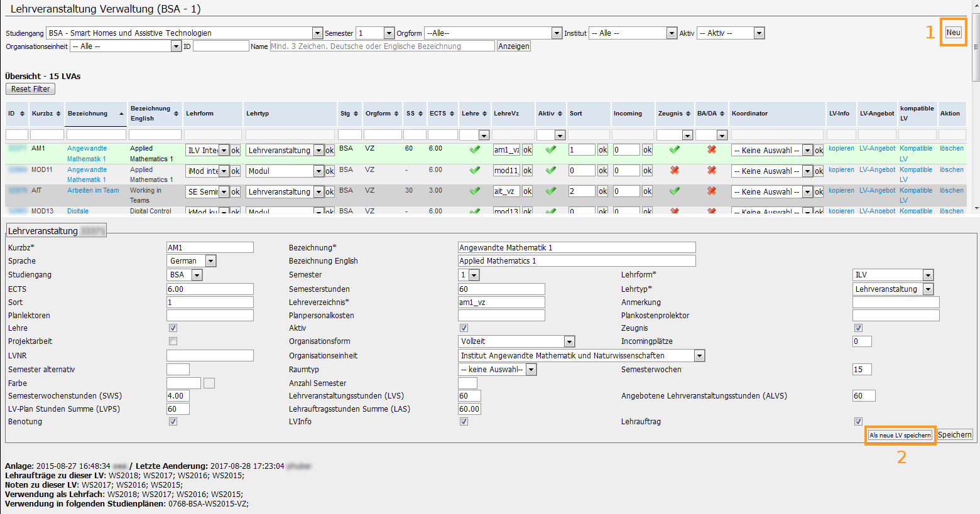The image size is (980, 514).
Task: Click the Name search field in the filter bar
Action: pyautogui.click(x=382, y=46)
